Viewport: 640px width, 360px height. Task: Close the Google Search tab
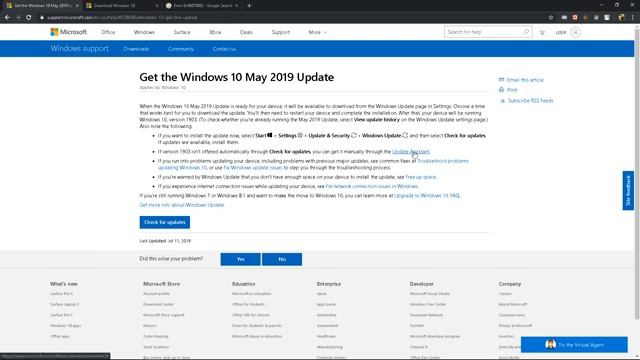(x=236, y=6)
